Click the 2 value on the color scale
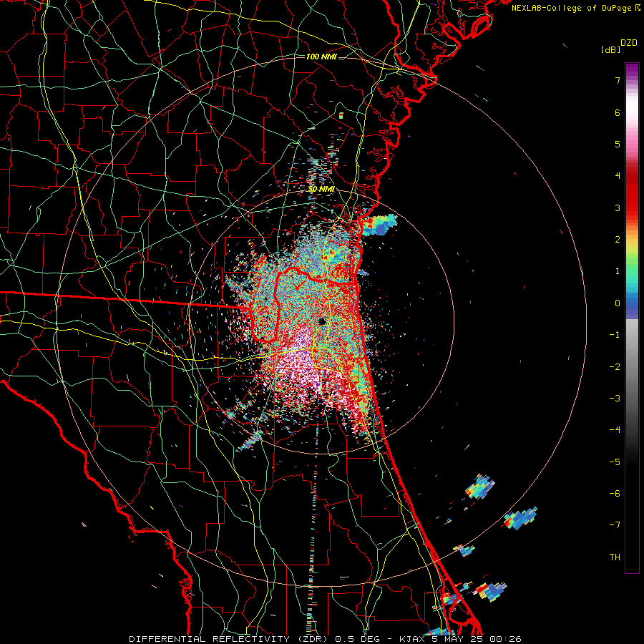Viewport: 644px width, 644px height. [x=618, y=240]
